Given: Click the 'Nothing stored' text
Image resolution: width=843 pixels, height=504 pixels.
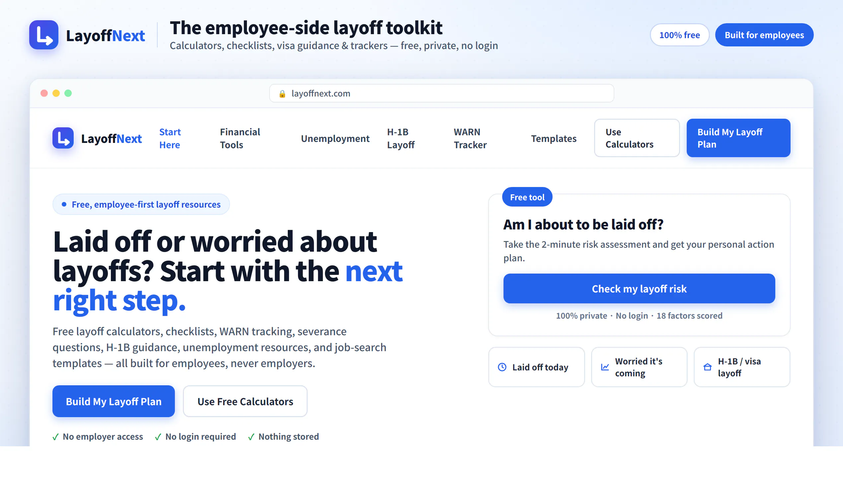Looking at the screenshot, I should pos(289,436).
